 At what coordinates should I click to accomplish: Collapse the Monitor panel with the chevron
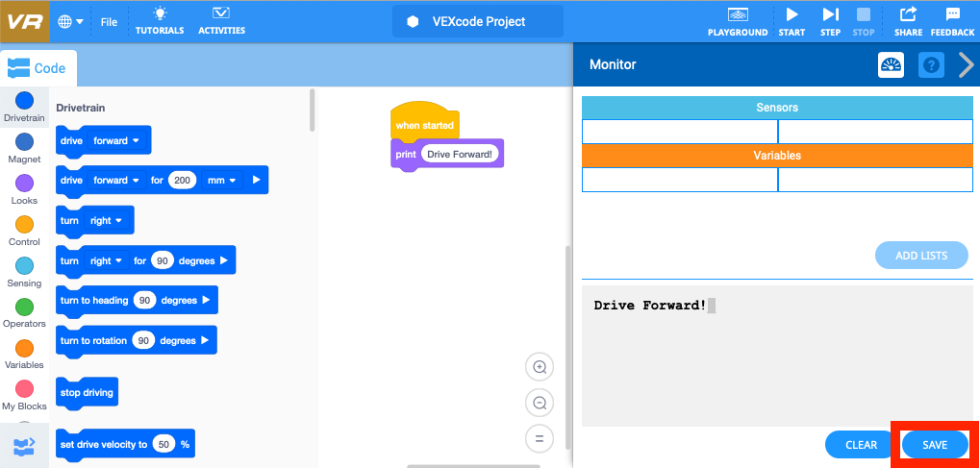[967, 65]
